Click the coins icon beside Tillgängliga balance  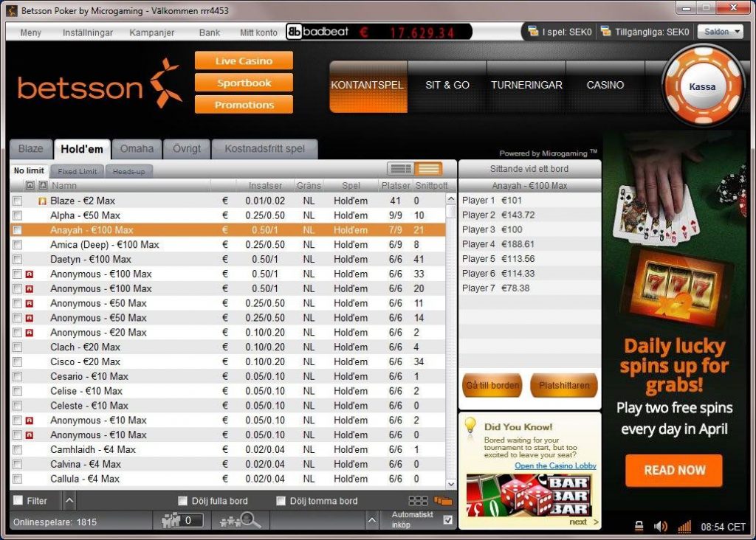pos(605,31)
